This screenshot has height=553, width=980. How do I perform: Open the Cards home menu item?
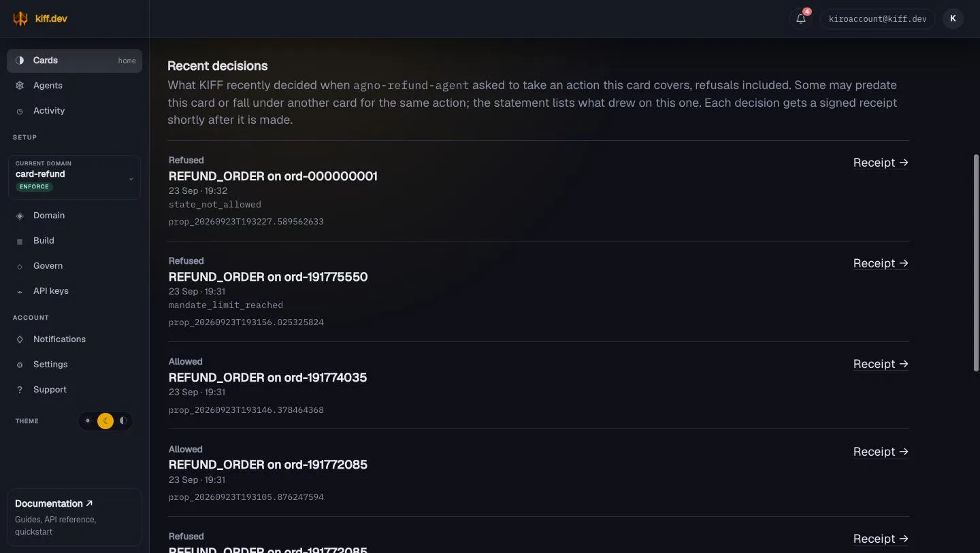[74, 61]
